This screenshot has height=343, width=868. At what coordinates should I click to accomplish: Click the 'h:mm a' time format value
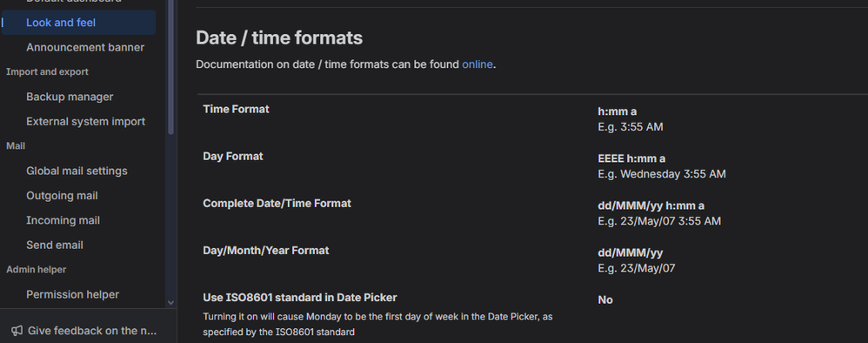pyautogui.click(x=617, y=111)
